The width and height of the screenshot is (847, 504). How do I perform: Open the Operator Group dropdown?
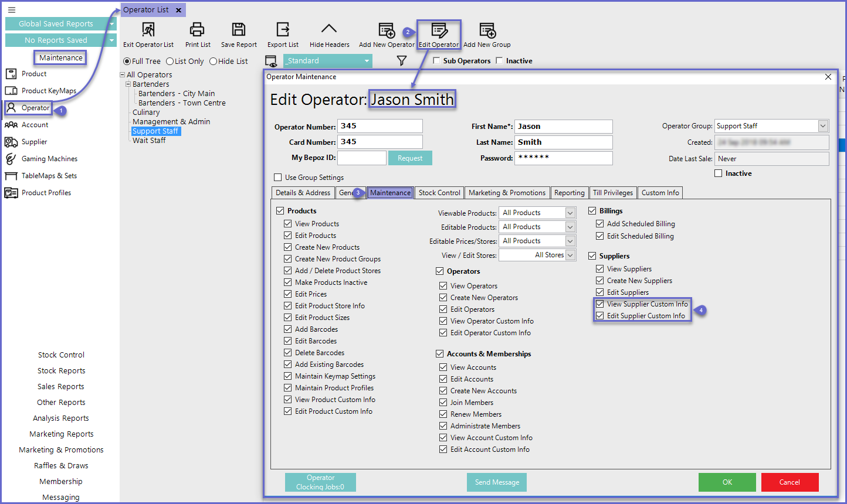point(823,126)
